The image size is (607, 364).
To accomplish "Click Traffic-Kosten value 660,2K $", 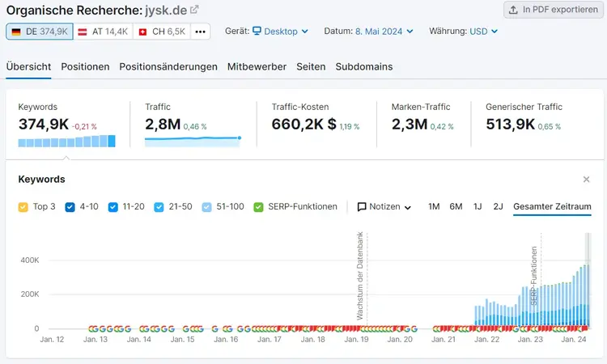I will coord(303,125).
